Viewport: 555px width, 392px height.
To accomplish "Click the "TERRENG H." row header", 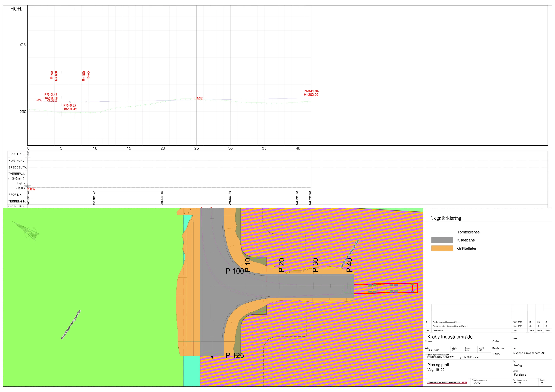I will (x=17, y=202).
